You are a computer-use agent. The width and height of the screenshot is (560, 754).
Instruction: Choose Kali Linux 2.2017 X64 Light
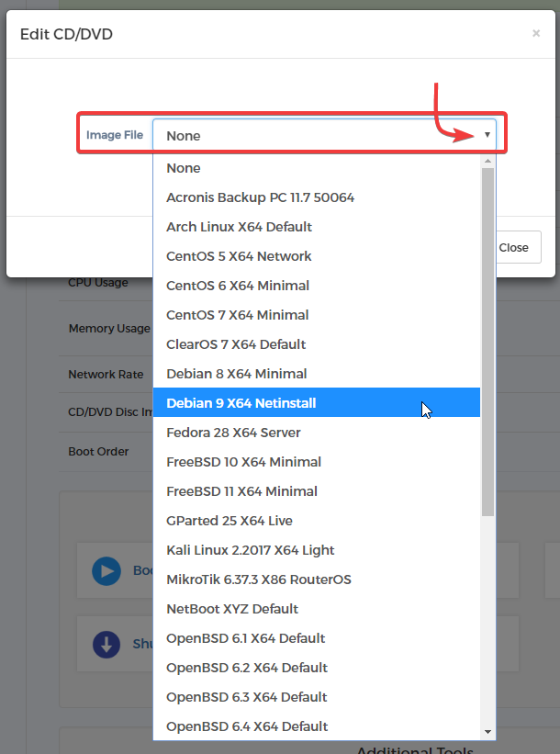click(317, 549)
